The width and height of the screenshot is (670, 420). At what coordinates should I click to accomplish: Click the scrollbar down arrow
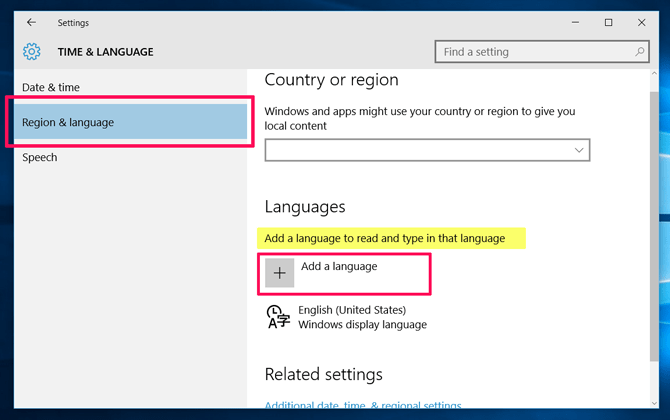click(x=654, y=403)
